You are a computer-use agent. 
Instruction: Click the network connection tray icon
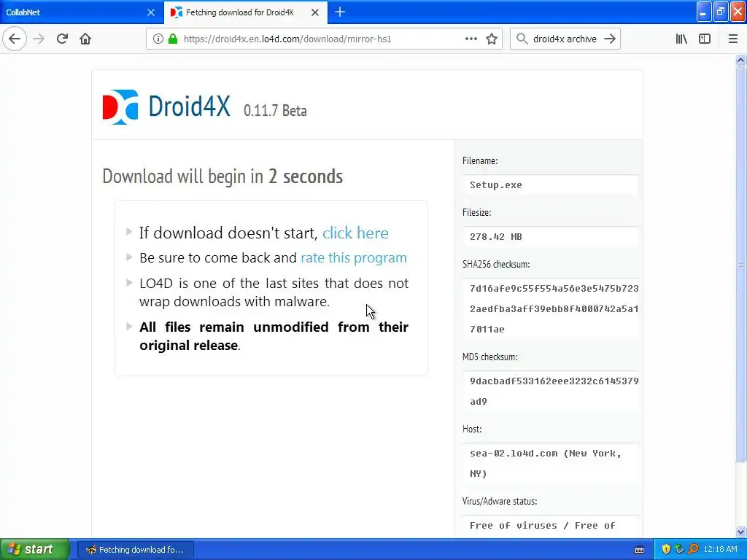coord(679,550)
